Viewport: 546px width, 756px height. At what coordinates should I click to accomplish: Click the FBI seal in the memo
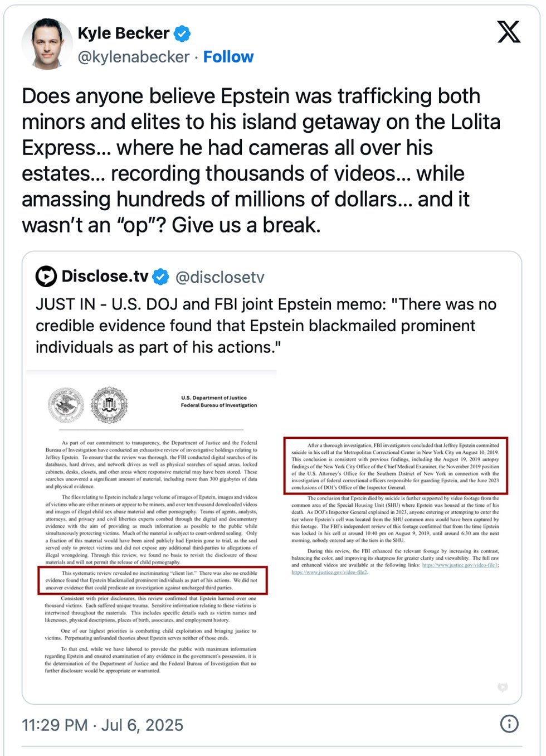click(110, 405)
